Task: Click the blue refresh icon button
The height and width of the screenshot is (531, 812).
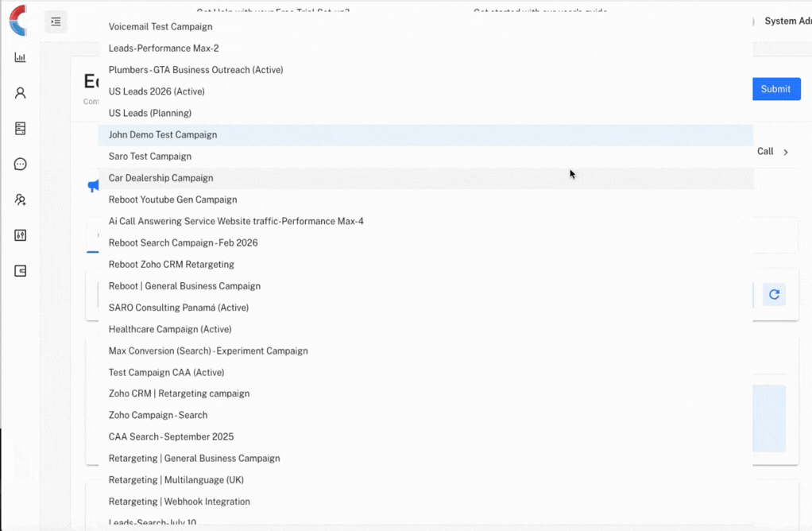Action: (x=774, y=295)
